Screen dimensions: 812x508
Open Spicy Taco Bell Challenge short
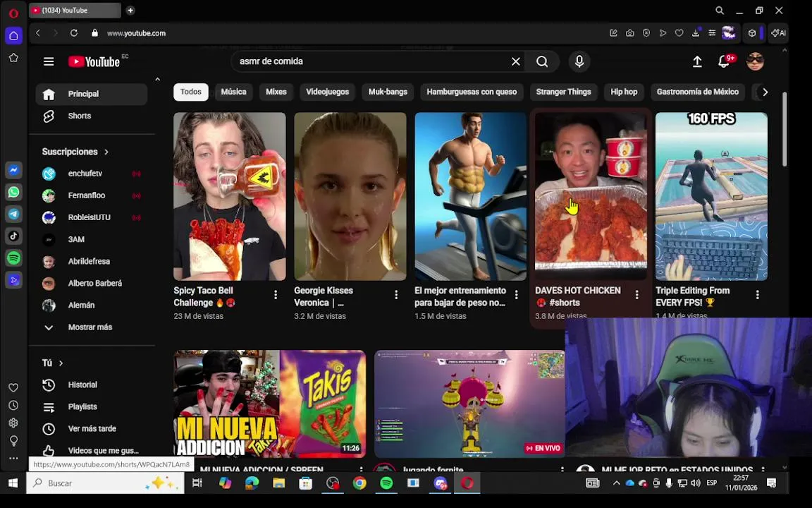click(x=229, y=196)
